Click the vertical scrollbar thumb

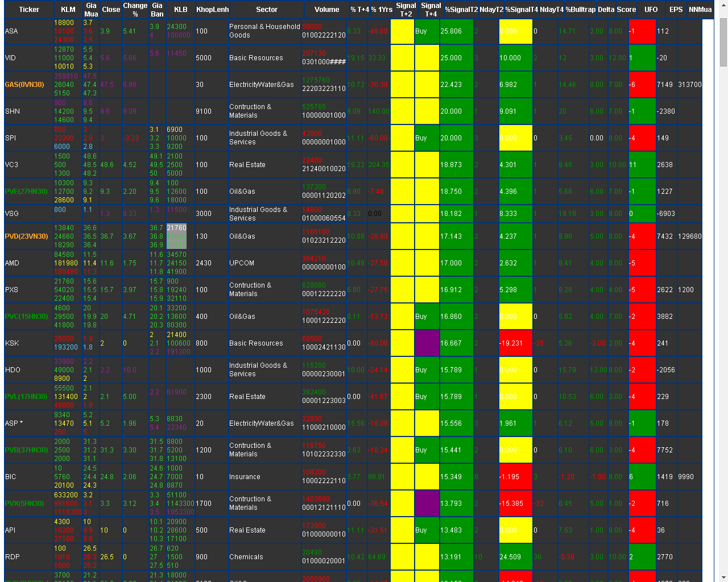tap(723, 43)
